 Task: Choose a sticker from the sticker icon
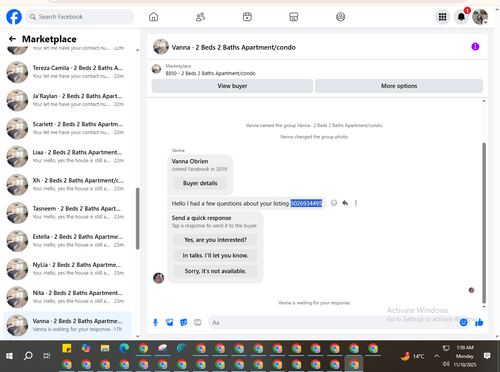pos(184,322)
